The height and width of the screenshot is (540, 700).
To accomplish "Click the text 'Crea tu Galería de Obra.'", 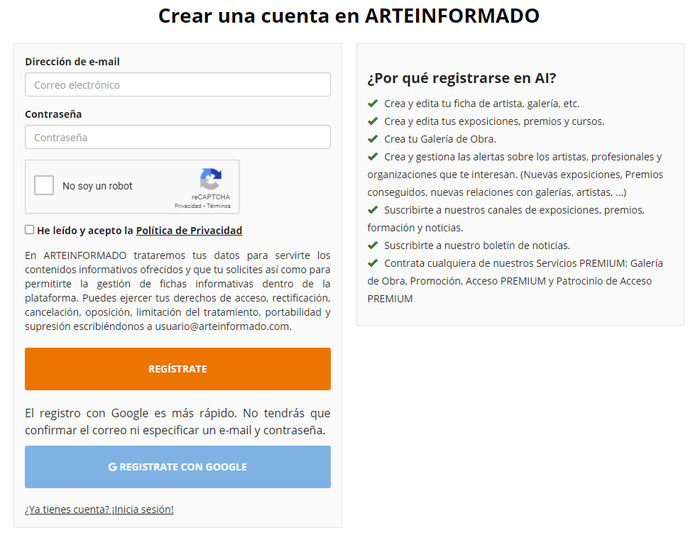I will click(440, 139).
